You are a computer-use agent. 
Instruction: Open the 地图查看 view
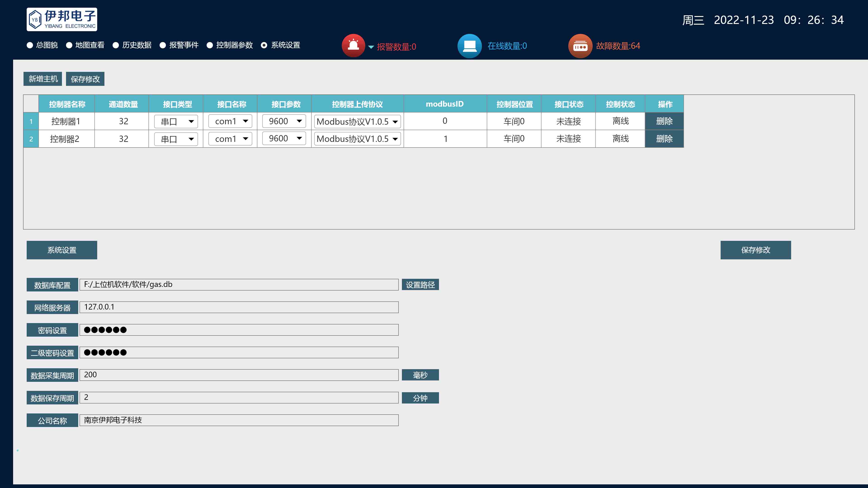tap(69, 45)
